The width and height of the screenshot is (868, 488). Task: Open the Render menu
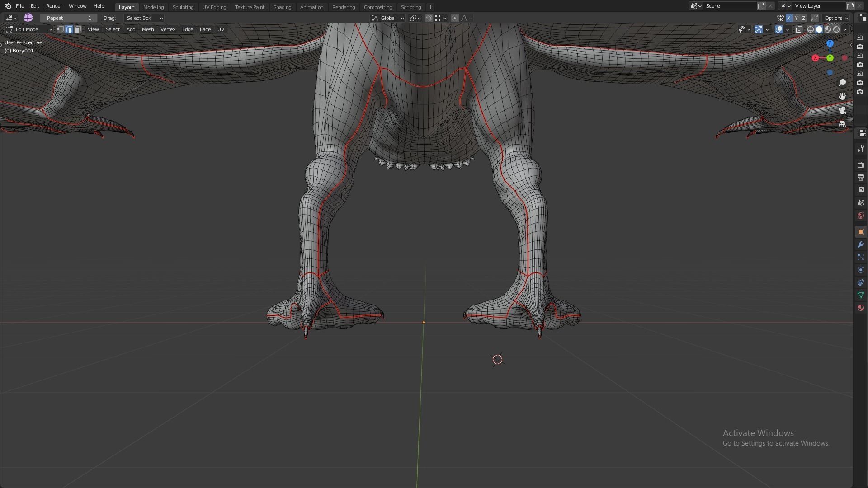54,6
